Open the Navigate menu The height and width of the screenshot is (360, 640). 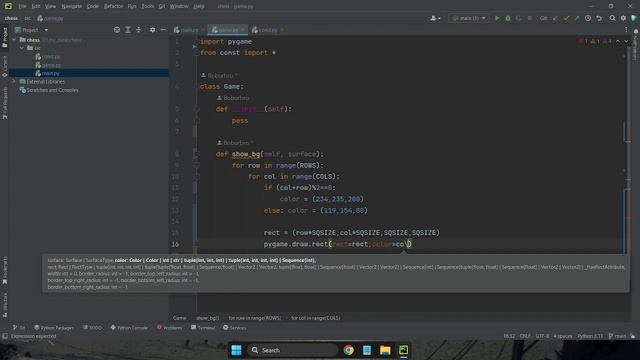(71, 6)
